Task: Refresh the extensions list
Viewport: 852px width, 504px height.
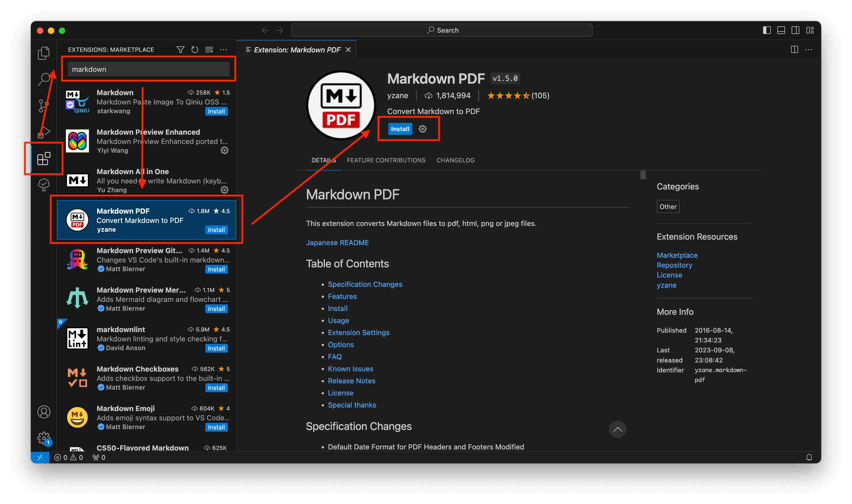Action: click(195, 50)
